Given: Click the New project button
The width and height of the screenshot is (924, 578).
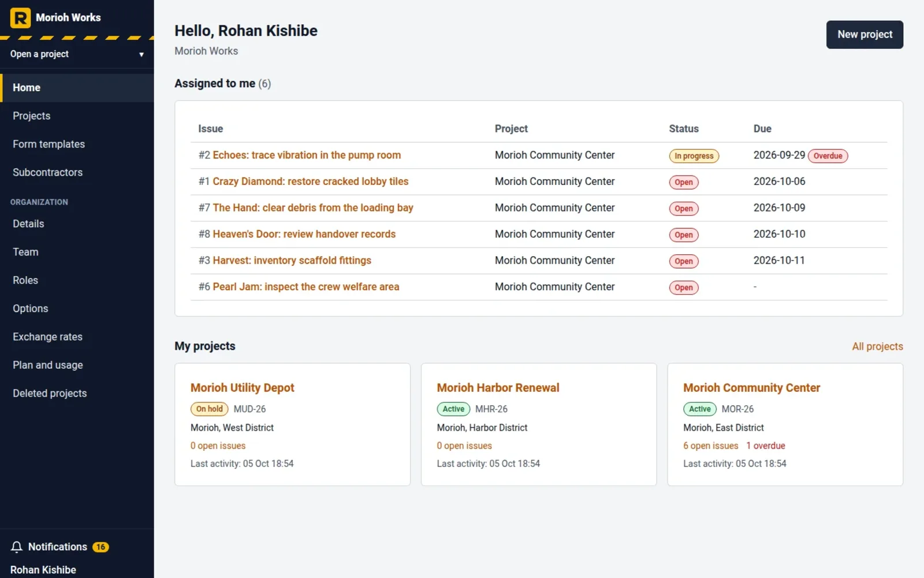Looking at the screenshot, I should [x=865, y=35].
